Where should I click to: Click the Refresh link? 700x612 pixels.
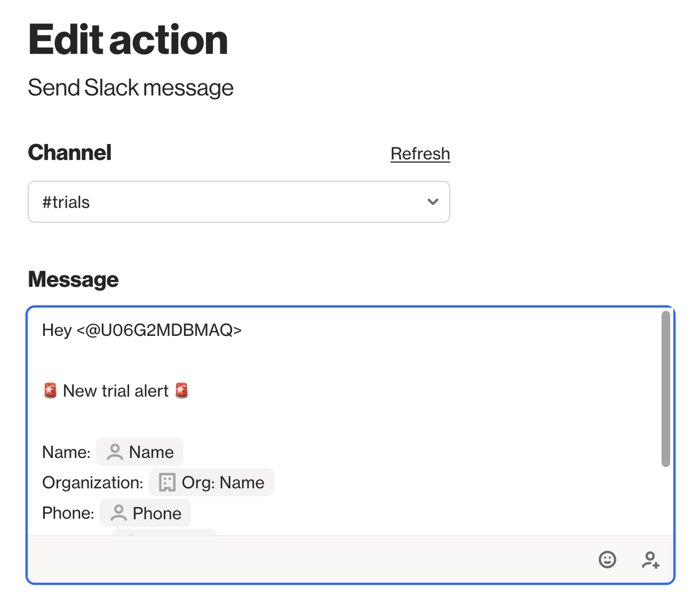click(420, 153)
